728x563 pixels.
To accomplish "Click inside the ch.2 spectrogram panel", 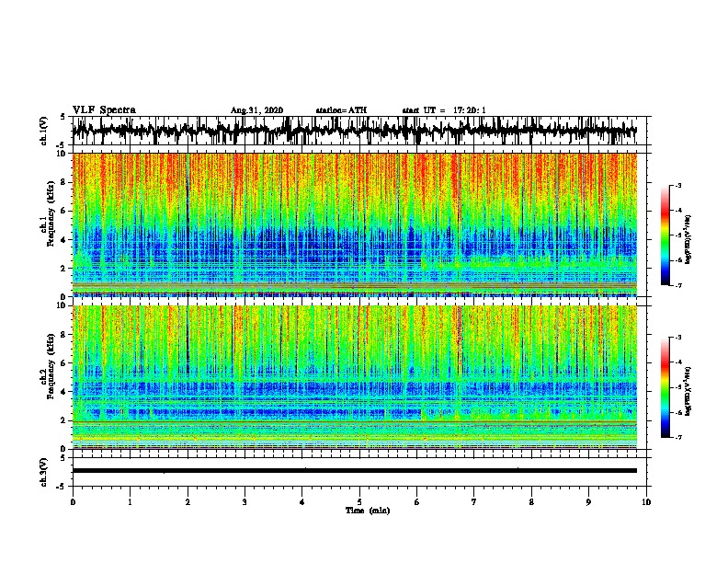I will click(355, 377).
